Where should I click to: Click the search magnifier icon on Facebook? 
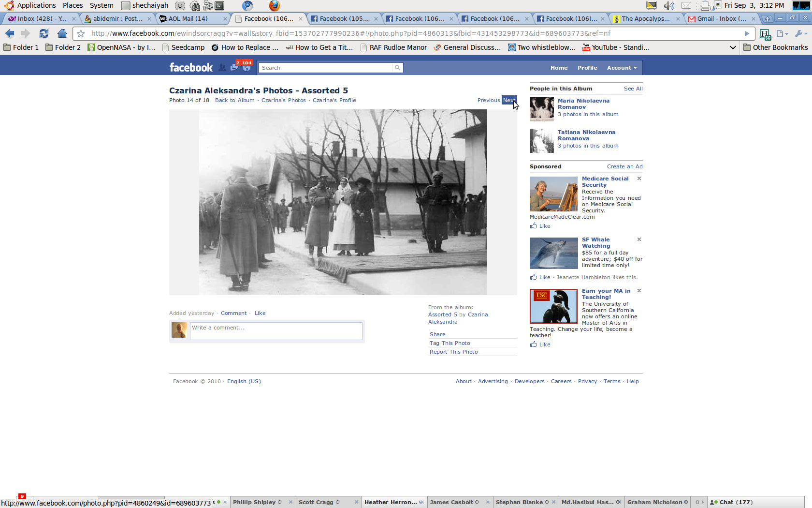tap(397, 68)
